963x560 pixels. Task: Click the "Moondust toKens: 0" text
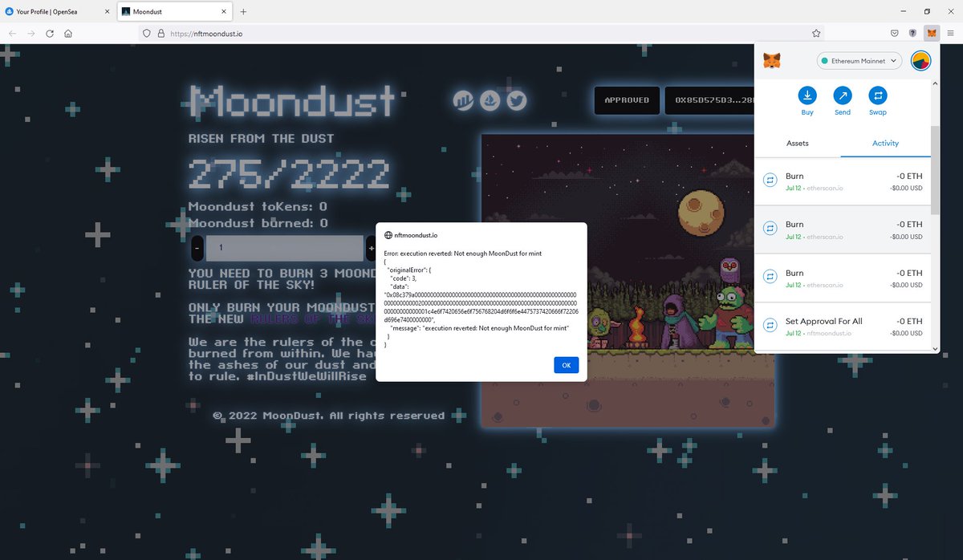click(258, 207)
